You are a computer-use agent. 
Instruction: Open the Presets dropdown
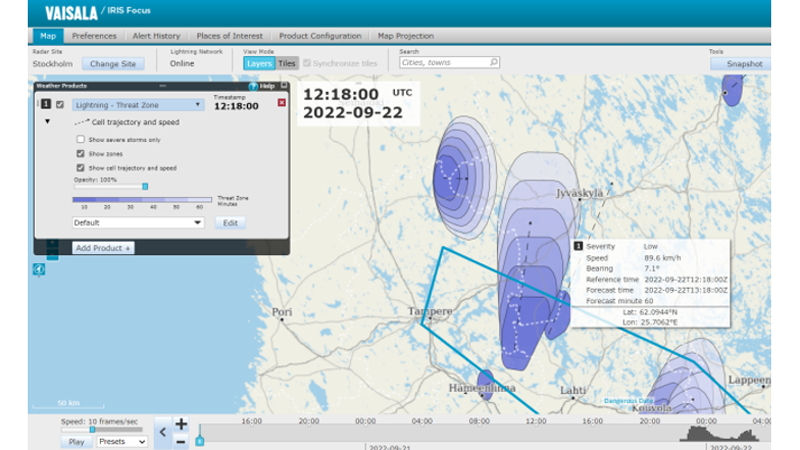[121, 441]
